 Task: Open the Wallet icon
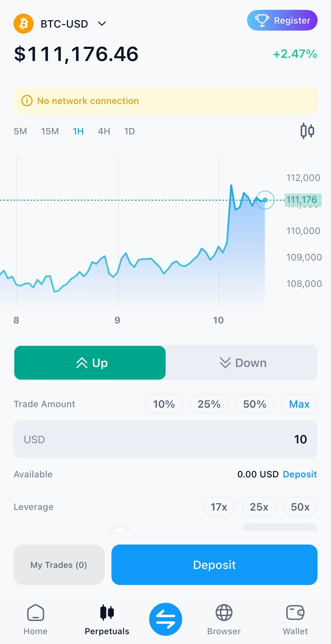pyautogui.click(x=295, y=613)
